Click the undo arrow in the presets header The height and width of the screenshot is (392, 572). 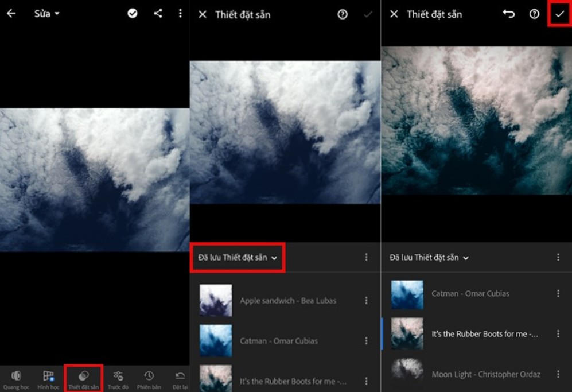pyautogui.click(x=509, y=14)
